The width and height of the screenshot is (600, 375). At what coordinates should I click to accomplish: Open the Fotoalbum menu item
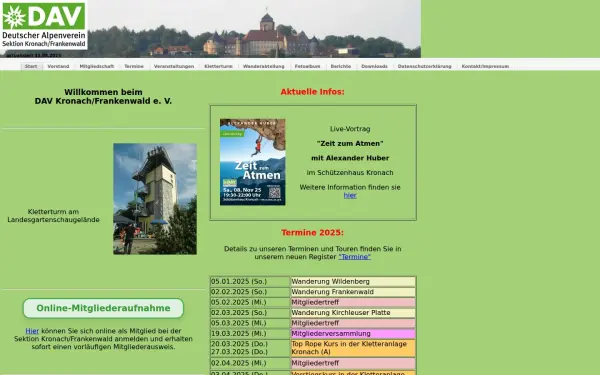pyautogui.click(x=307, y=66)
